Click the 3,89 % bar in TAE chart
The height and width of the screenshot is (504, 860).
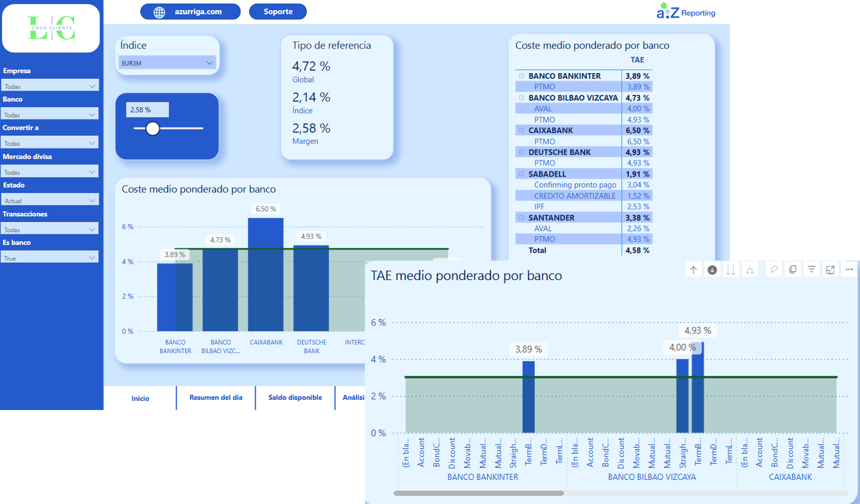click(x=528, y=397)
